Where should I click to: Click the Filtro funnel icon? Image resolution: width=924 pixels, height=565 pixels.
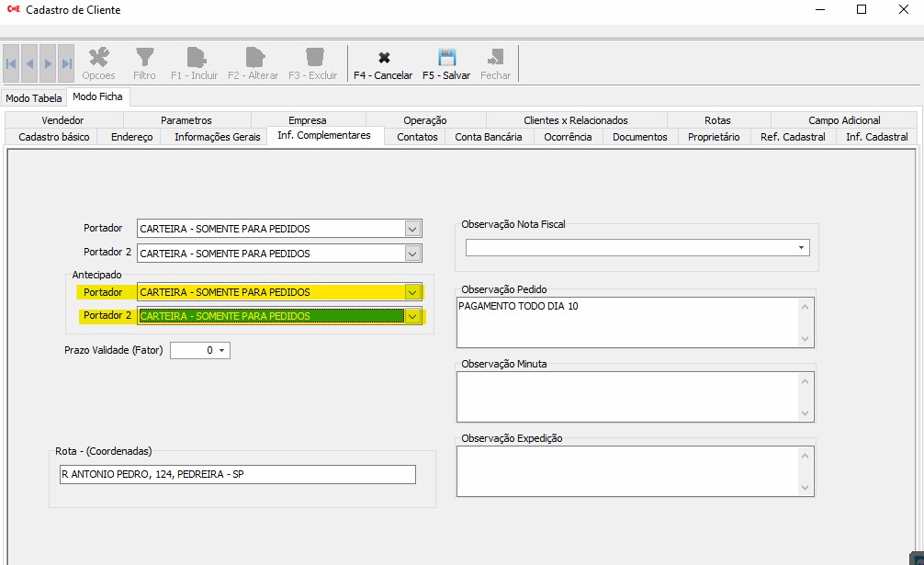tap(144, 57)
